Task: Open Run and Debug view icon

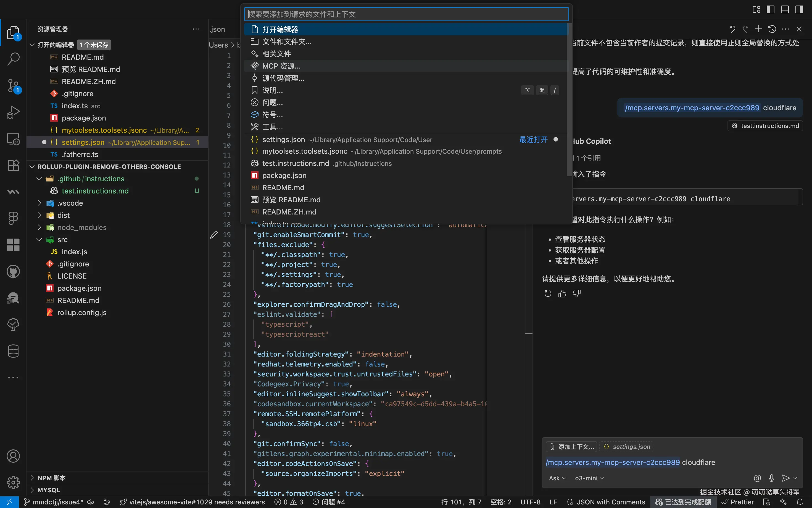Action: coord(14,112)
